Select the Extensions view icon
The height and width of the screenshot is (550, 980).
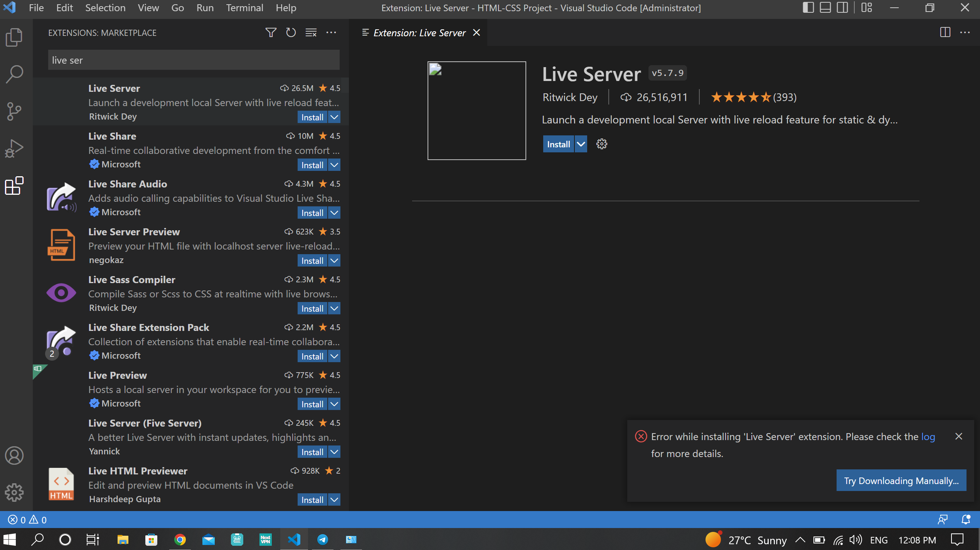pos(14,186)
